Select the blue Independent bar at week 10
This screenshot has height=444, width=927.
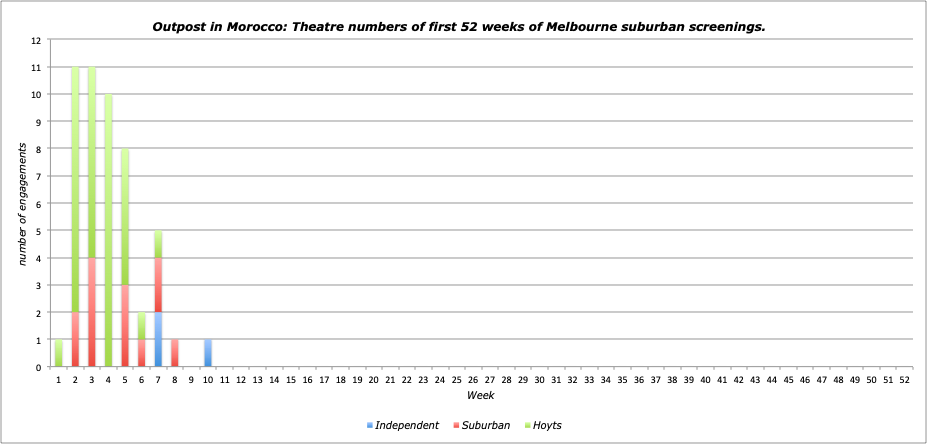[x=207, y=353]
